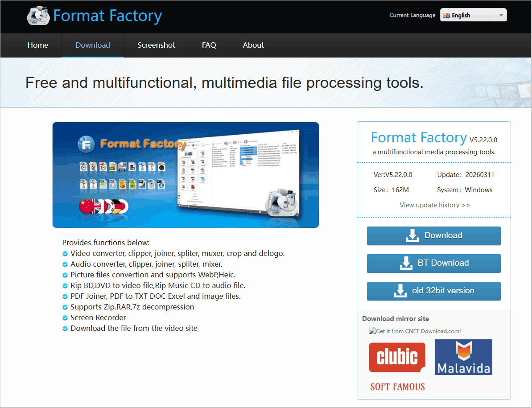Click the blue Download button

tap(433, 236)
